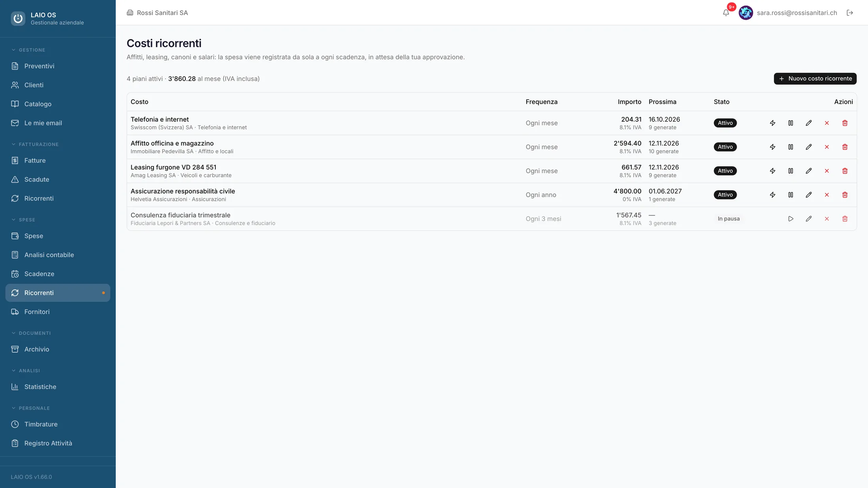Delete Telefonia e internet with trash icon
868x488 pixels.
(x=845, y=123)
